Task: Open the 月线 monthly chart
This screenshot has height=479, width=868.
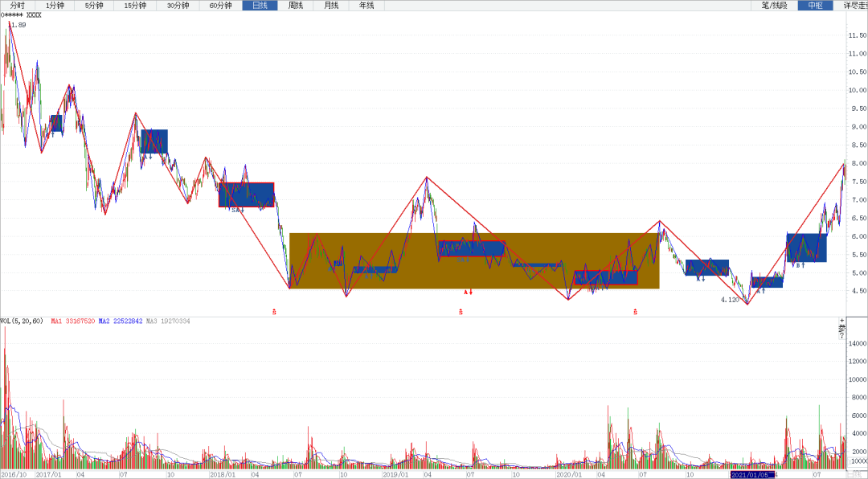Action: 331,6
